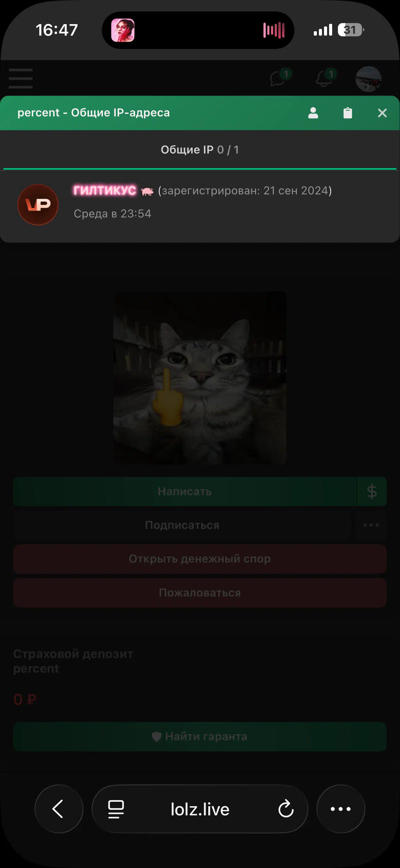Screen dimensions: 400x868
Task: Click the Найти гаранта button
Action: point(200,737)
